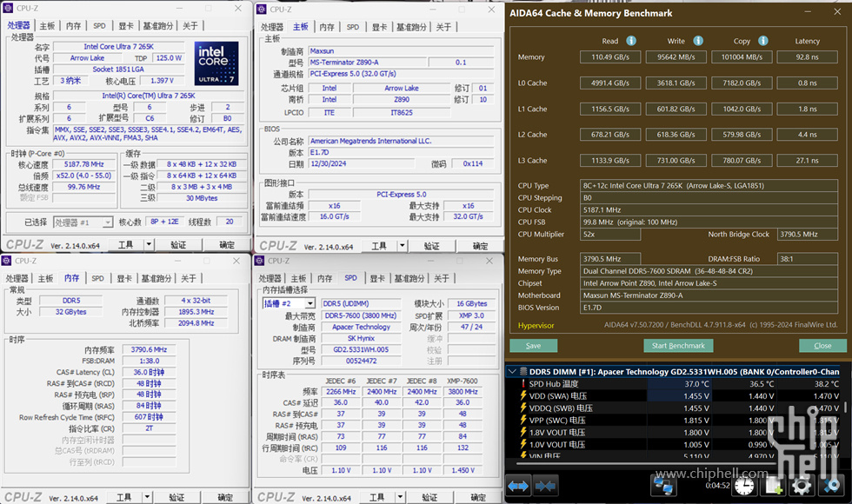Click the Copy info icon in AIDA64

[763, 41]
